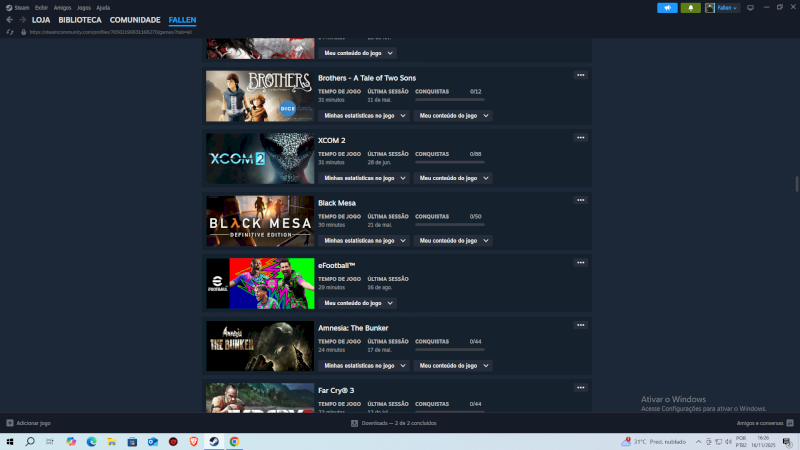The height and width of the screenshot is (450, 800).
Task: Open the three-dot menu for Black Mesa
Action: [x=581, y=200]
